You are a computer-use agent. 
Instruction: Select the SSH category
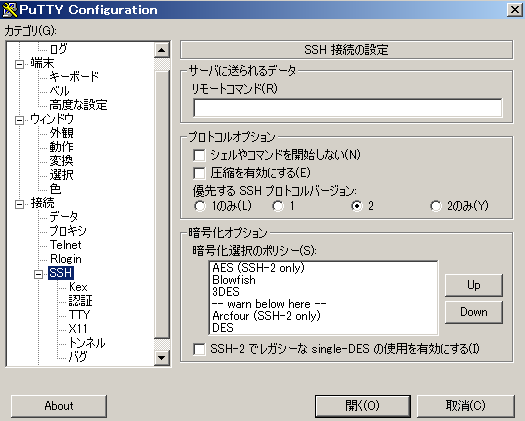61,273
